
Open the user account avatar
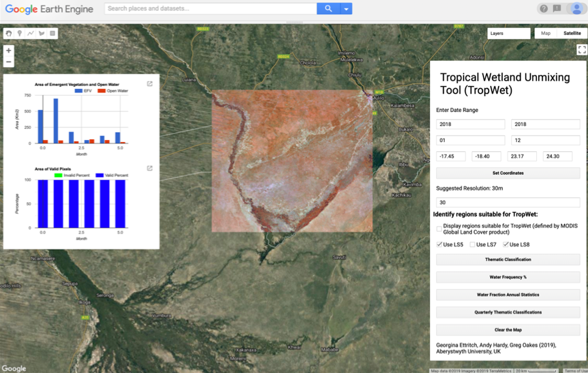[576, 8]
